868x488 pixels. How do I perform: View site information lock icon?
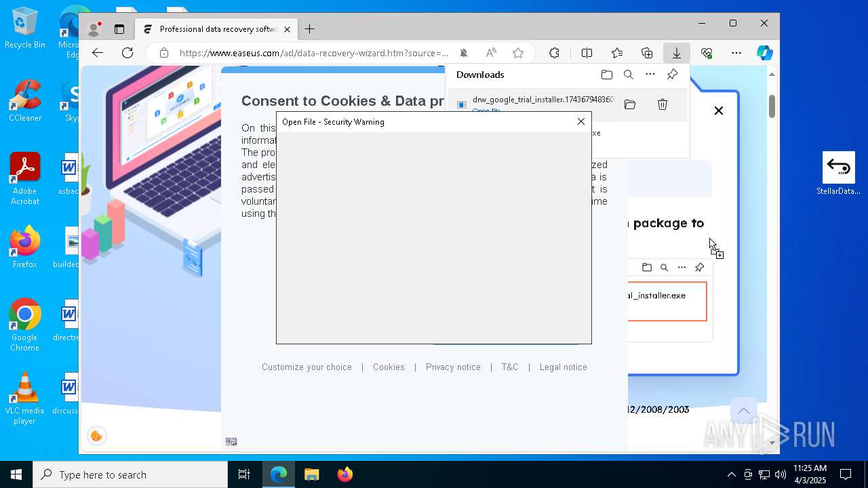(163, 53)
